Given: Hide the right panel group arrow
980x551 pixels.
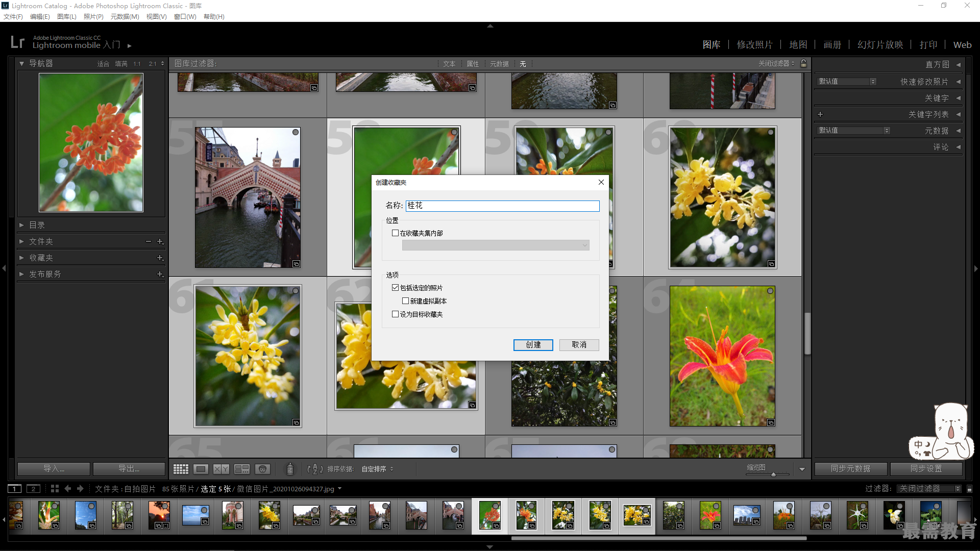Looking at the screenshot, I should coord(976,268).
